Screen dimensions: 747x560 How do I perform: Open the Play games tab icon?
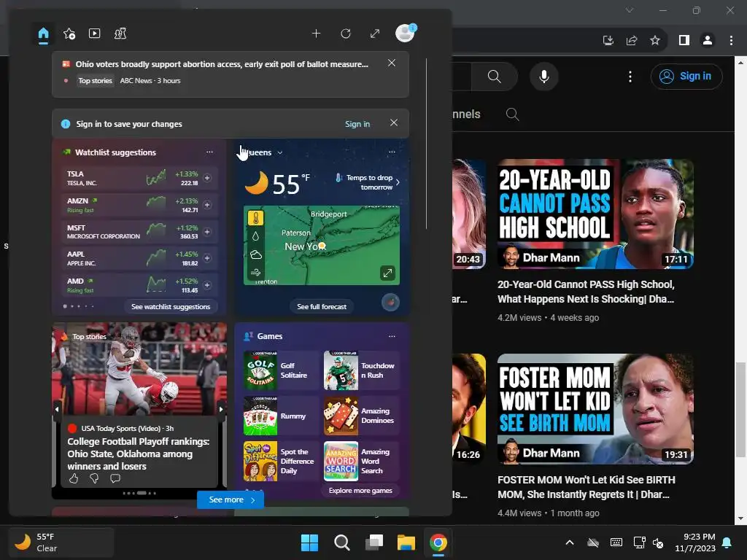coord(120,34)
